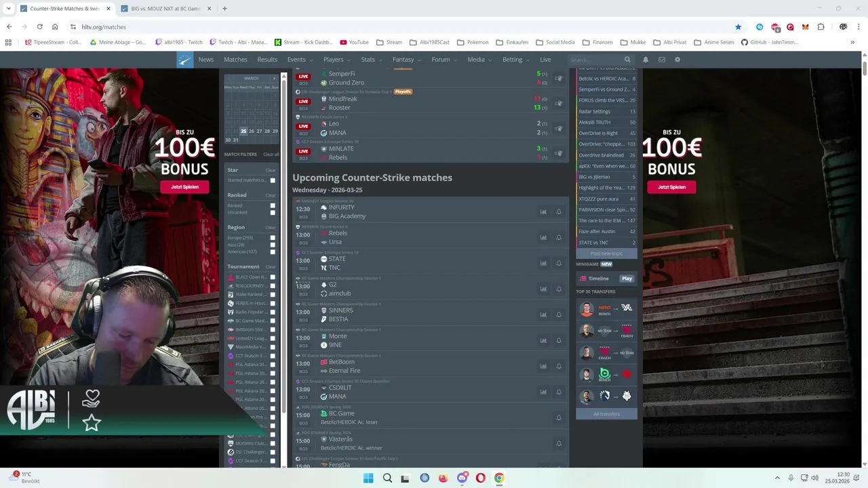Open 'Radar Settings' forum thread
Viewport: 868px width, 488px height.
[x=606, y=111]
